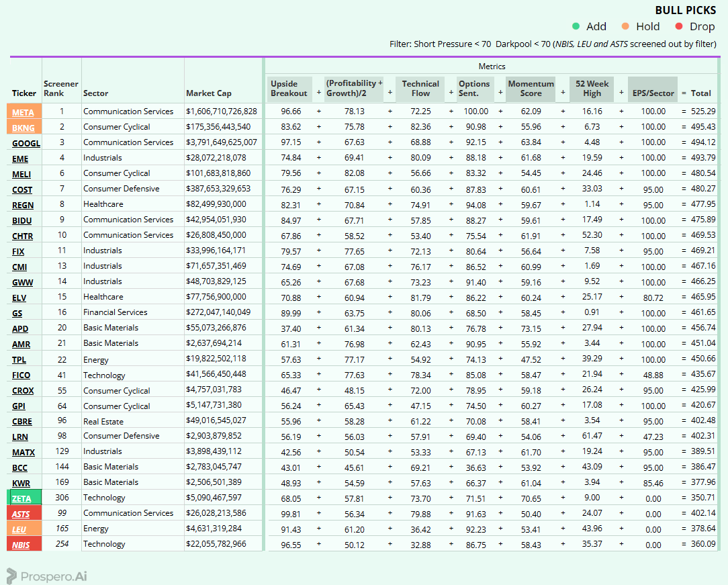Click GOOGL's market cap $3,791,649,625,007
Viewport: 728px width, 585px height.
222,142
